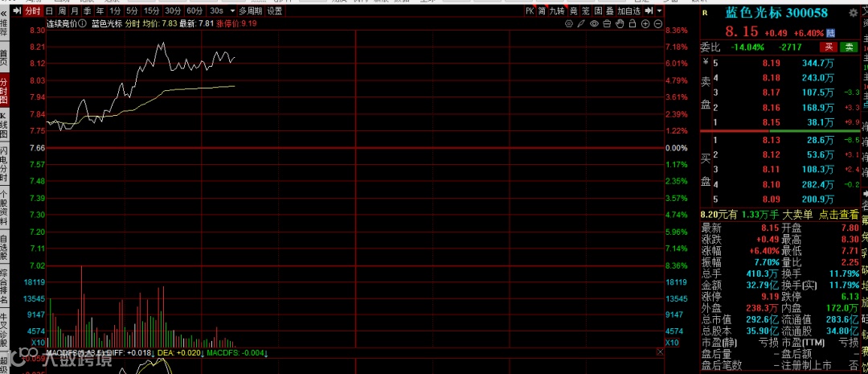Click the pin arrow icon right of 加自选
The width and height of the screenshot is (868, 374).
click(649, 11)
